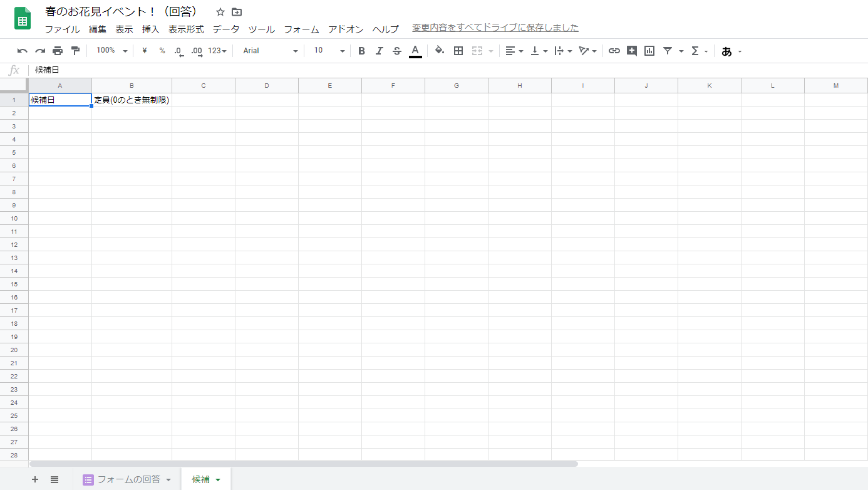Create a filter

click(668, 51)
